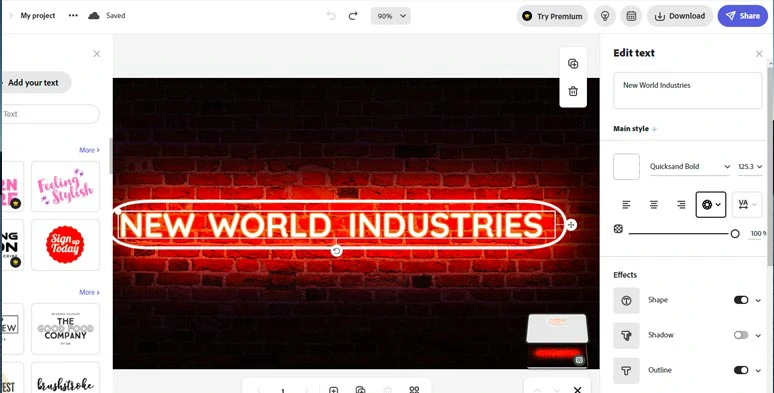Open the My project options menu
The height and width of the screenshot is (393, 774).
click(73, 15)
